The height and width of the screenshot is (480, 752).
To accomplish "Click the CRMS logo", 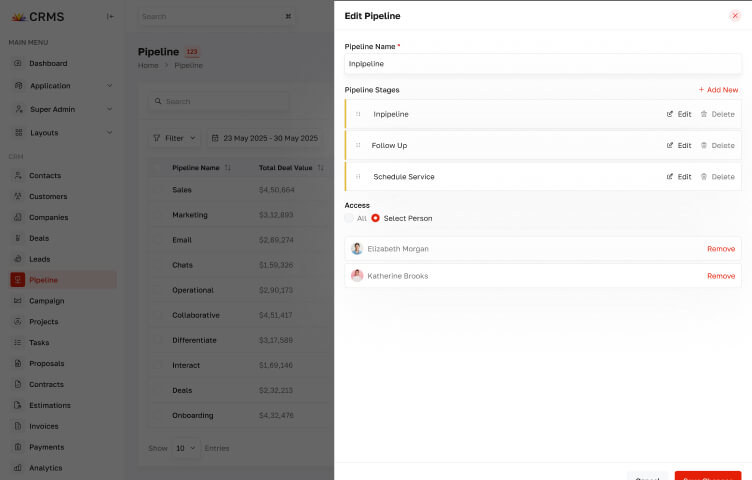I will click(x=37, y=17).
